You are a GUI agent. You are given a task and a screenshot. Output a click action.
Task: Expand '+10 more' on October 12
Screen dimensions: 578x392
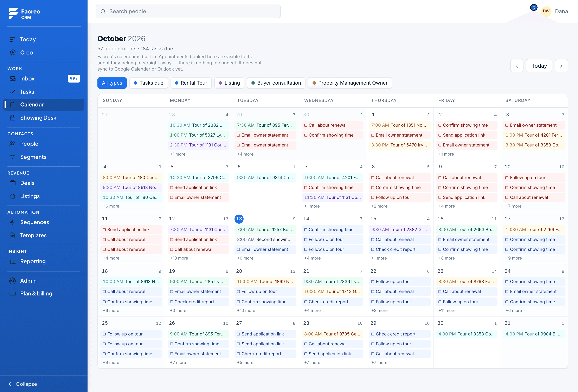[179, 258]
